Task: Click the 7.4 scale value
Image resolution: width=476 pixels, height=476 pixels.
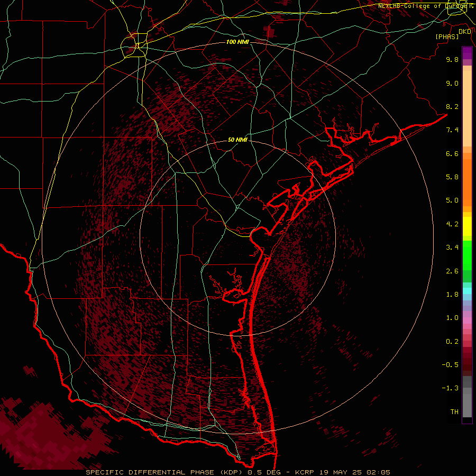Action: point(452,130)
